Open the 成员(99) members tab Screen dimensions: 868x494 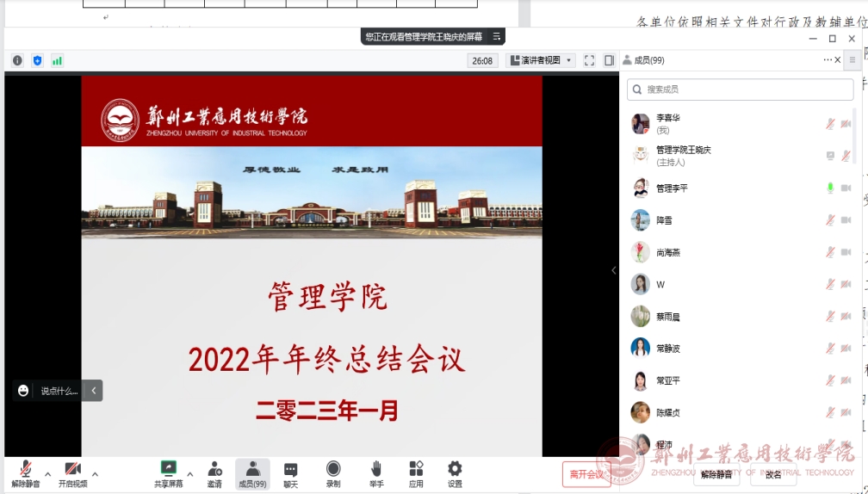pos(252,473)
